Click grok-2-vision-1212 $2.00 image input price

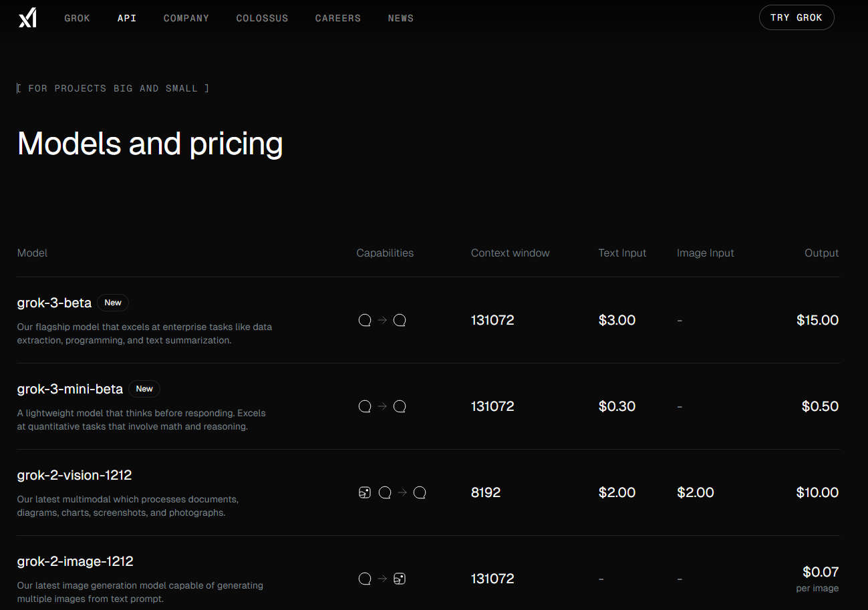click(696, 492)
